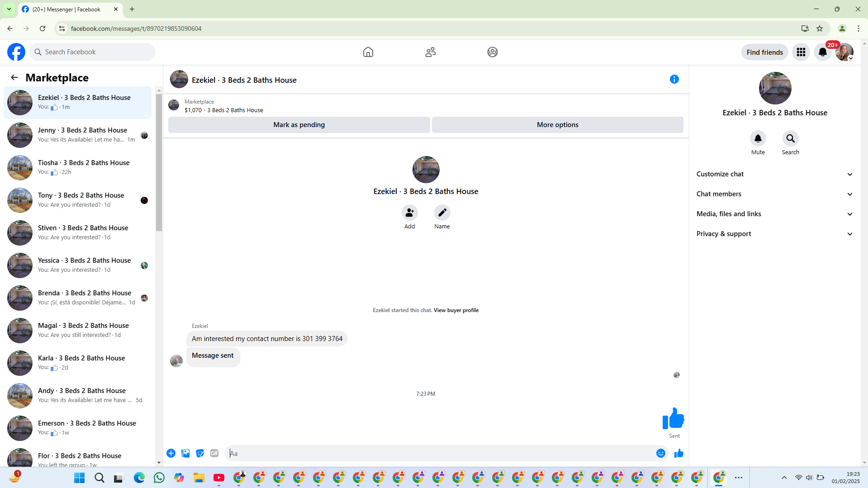Open WhatsApp from the taskbar
Screen dimensions: 868x488
click(x=159, y=478)
